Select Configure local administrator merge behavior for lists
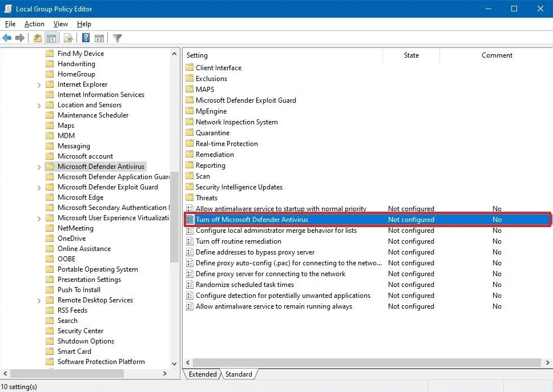Image resolution: width=553 pixels, height=392 pixels. (276, 231)
